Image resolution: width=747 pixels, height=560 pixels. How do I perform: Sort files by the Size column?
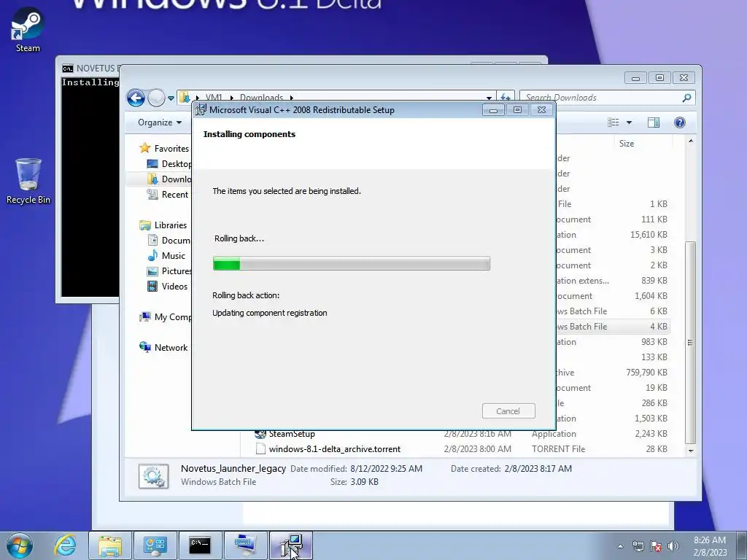click(627, 144)
